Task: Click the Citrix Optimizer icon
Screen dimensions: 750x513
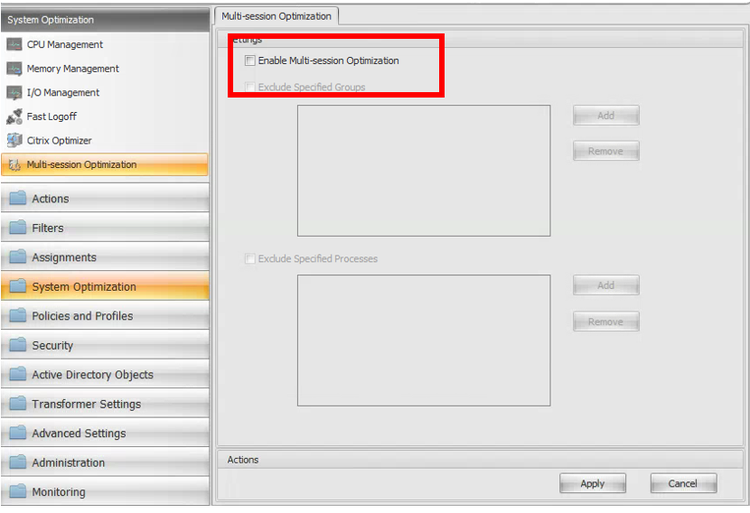Action: pos(14,141)
